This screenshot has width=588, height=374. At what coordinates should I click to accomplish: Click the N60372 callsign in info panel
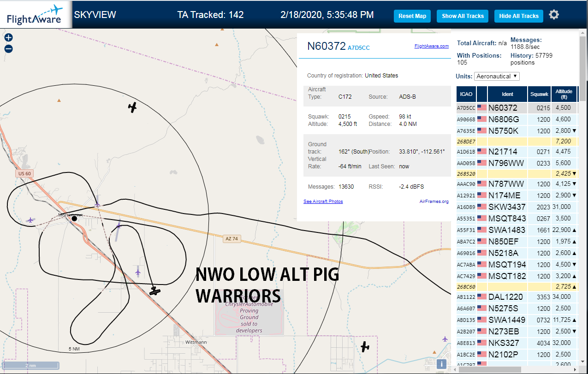pos(327,46)
